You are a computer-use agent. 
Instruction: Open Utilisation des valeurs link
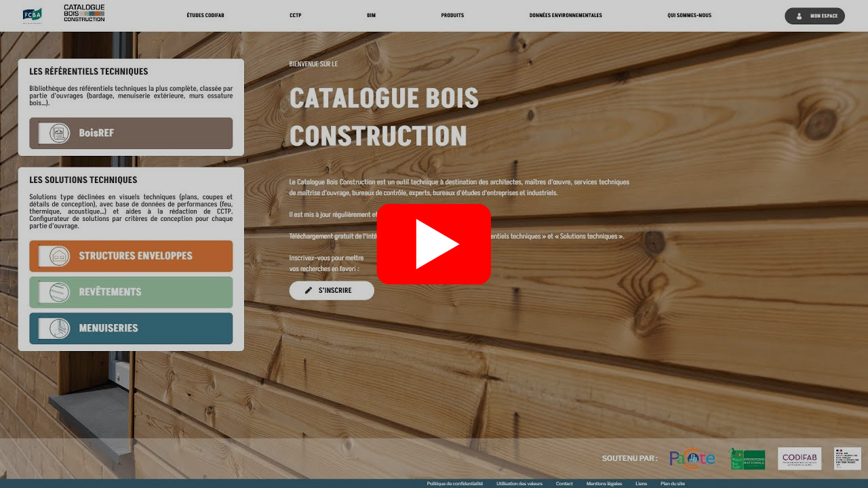[x=519, y=484]
